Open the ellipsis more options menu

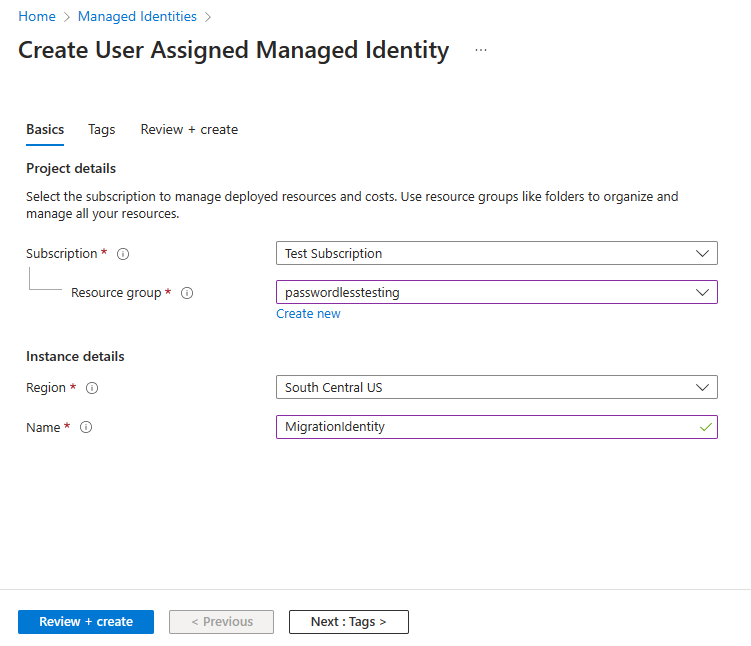[481, 50]
